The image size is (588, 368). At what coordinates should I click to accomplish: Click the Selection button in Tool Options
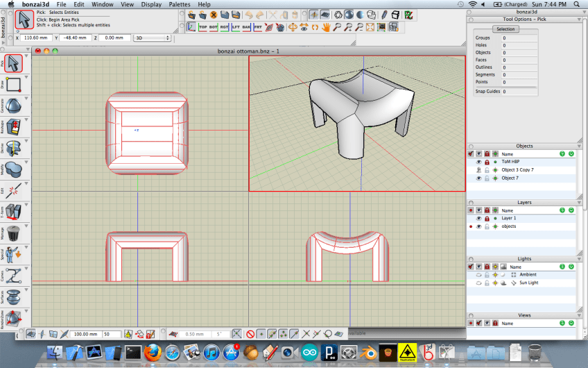click(505, 29)
